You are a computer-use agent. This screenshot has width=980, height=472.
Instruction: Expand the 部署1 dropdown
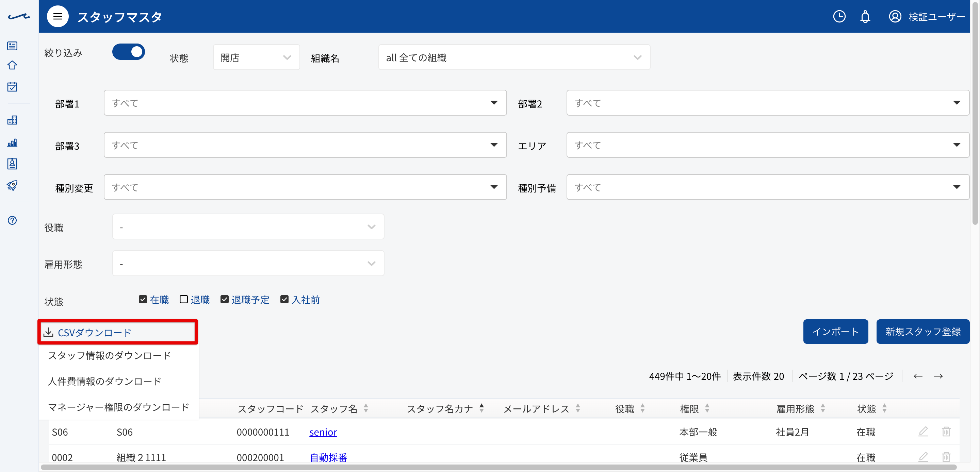point(305,103)
